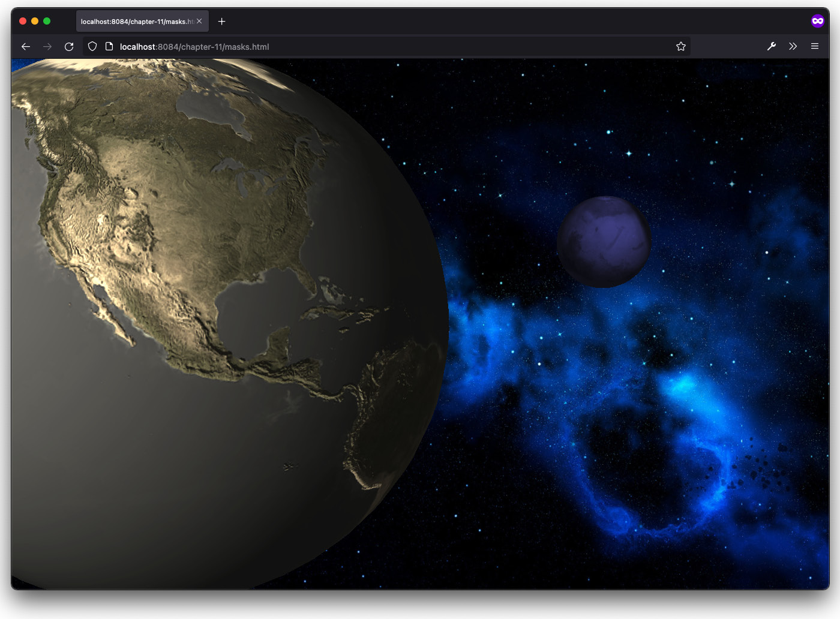Click the site information page icon
Image resolution: width=840 pixels, height=619 pixels.
(109, 46)
